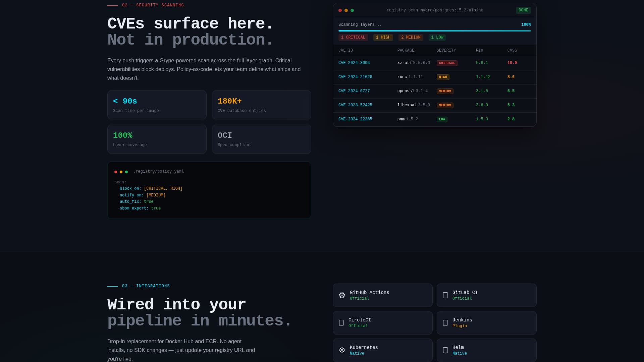Click the fix version 3.1.5

click(482, 91)
